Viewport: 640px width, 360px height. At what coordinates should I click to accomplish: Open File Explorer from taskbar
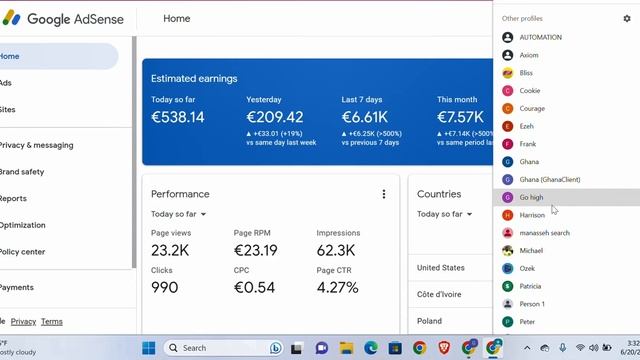tap(346, 348)
